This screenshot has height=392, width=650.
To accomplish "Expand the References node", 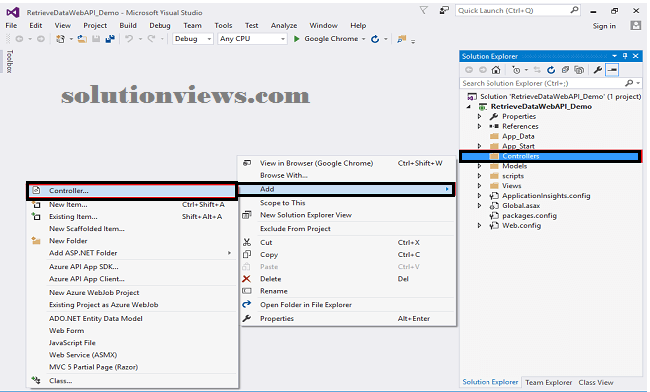I will [x=479, y=126].
